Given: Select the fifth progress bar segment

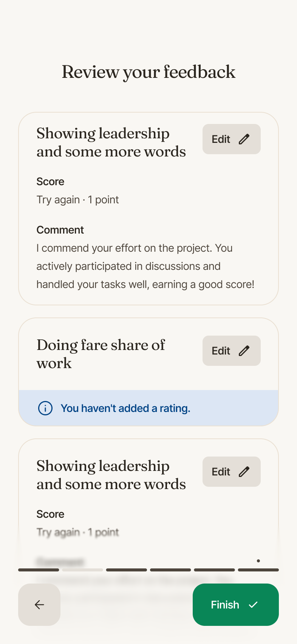Looking at the screenshot, I should [x=214, y=570].
